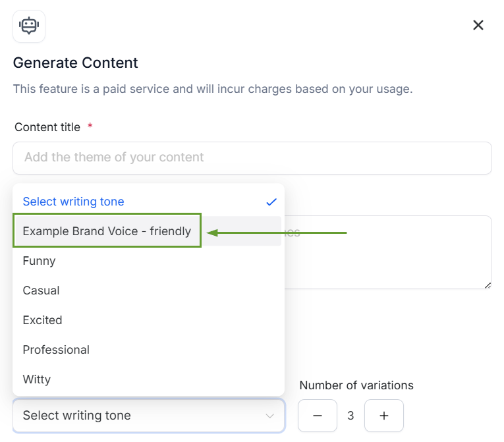
Task: Focus the Content title input field
Action: [x=252, y=158]
